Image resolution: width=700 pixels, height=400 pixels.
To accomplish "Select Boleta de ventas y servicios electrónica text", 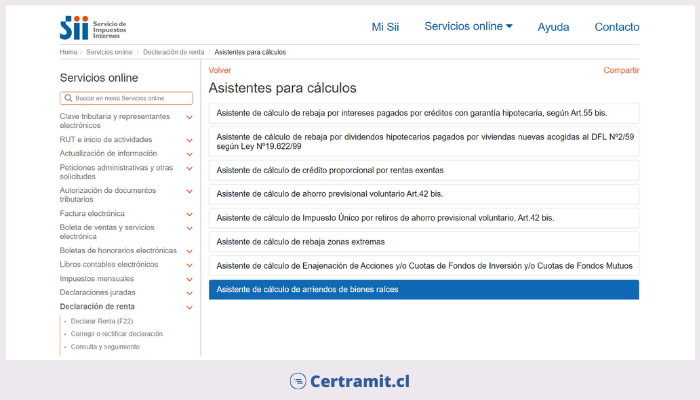I will [x=107, y=232].
